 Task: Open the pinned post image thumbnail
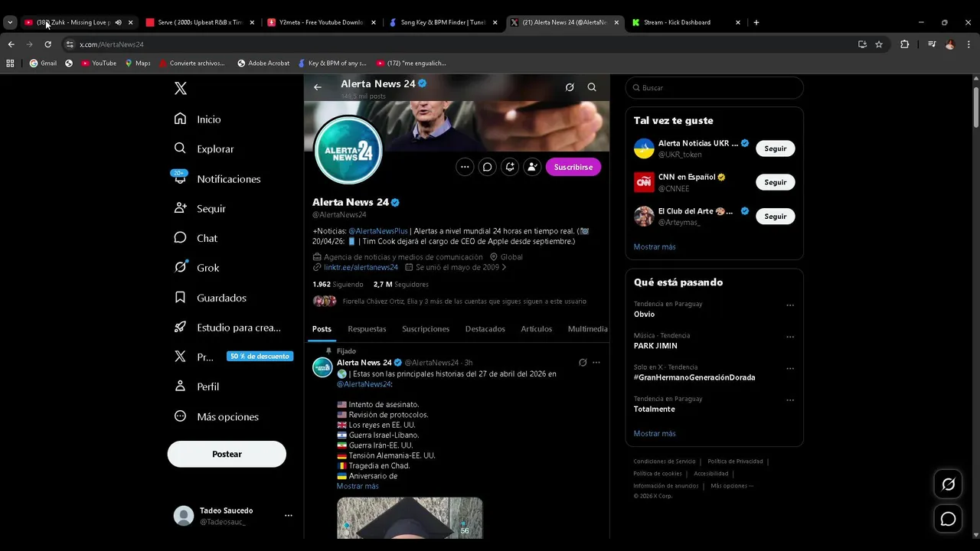click(410, 518)
